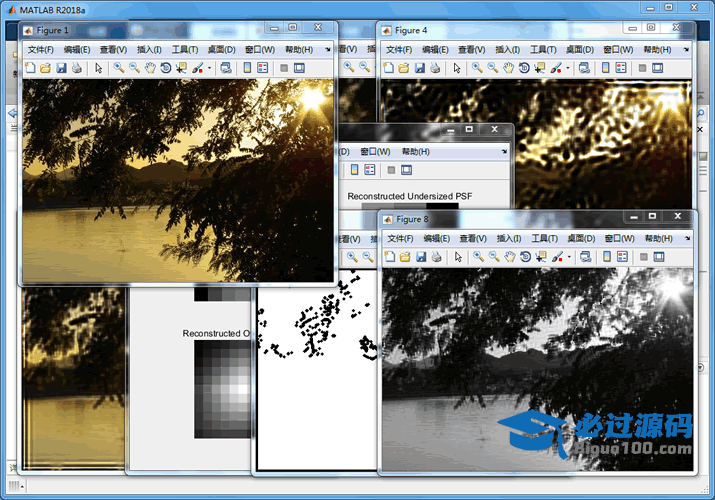Dock Figure 4 using menu bar arrow
The width and height of the screenshot is (715, 500).
point(686,50)
